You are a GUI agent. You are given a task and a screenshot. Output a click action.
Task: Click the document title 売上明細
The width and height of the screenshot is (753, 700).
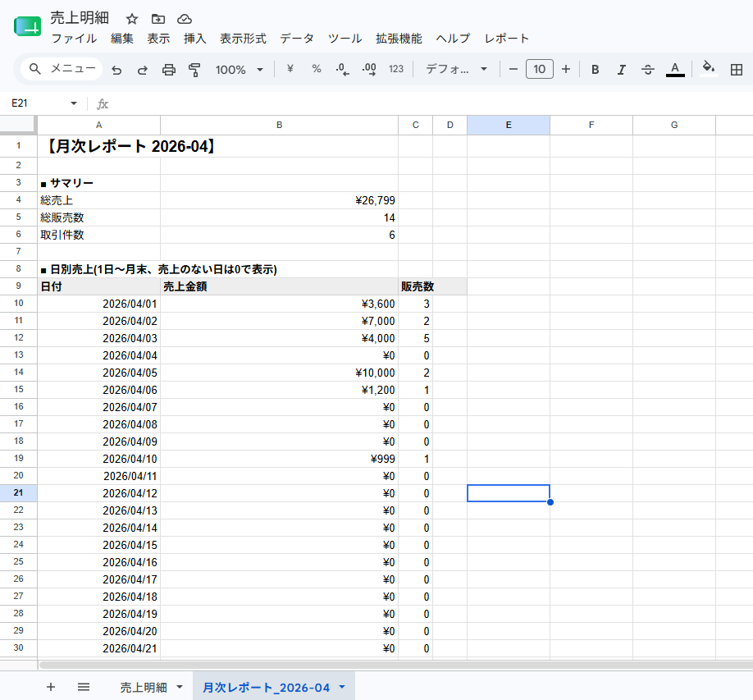pyautogui.click(x=80, y=18)
